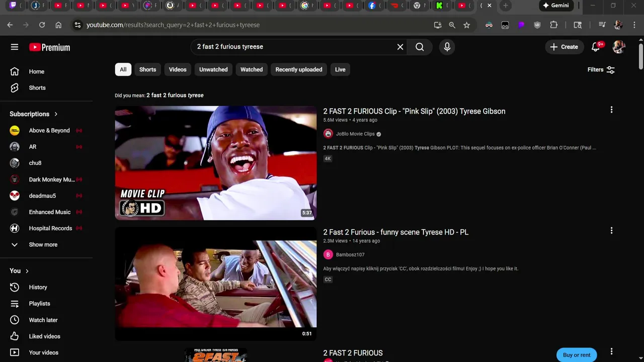Select the Unwatched filter chip
Viewport: 644px width, 362px height.
pos(213,69)
